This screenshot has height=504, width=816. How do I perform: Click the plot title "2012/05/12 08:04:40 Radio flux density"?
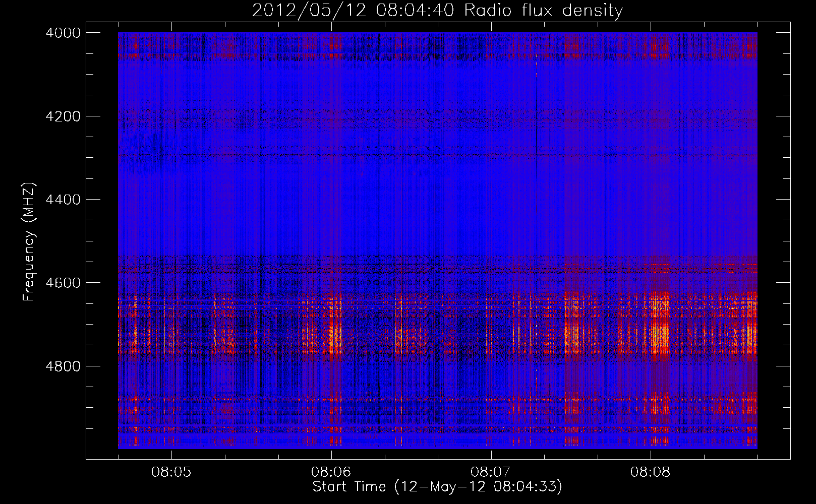pyautogui.click(x=437, y=11)
